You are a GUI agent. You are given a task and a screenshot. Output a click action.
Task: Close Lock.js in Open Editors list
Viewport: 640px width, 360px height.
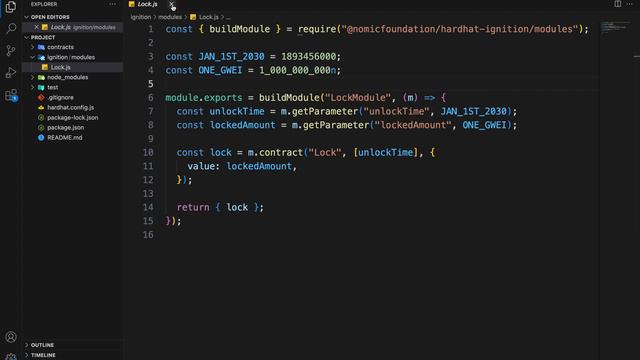(36, 27)
